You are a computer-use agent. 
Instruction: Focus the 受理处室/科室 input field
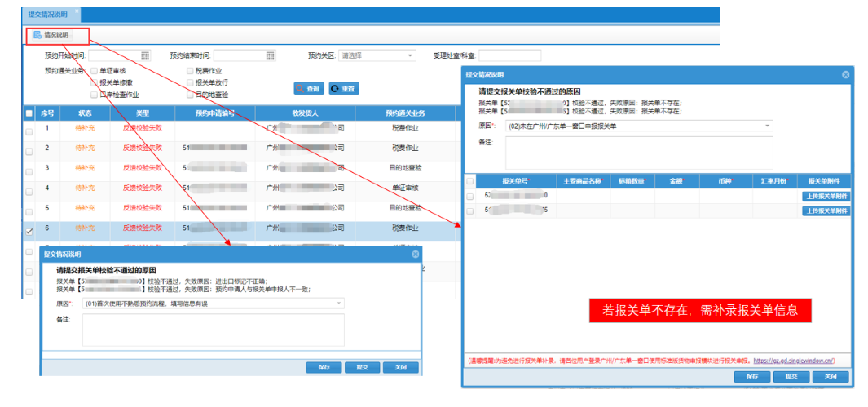click(x=510, y=55)
